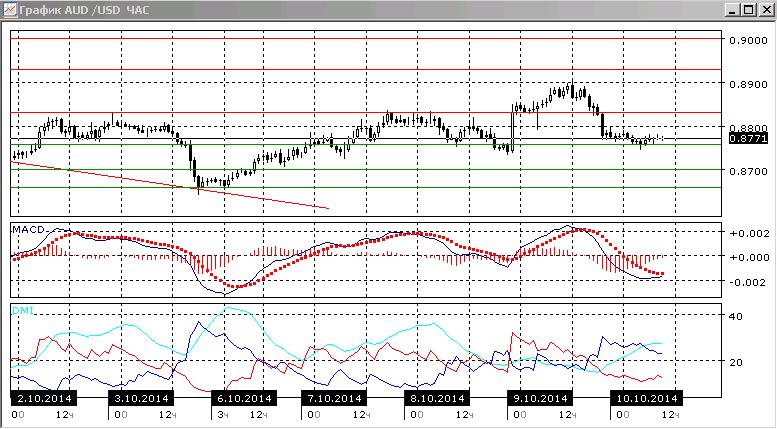The image size is (777, 429).
Task: Maximize the AUD/USD chart window
Action: [x=748, y=9]
